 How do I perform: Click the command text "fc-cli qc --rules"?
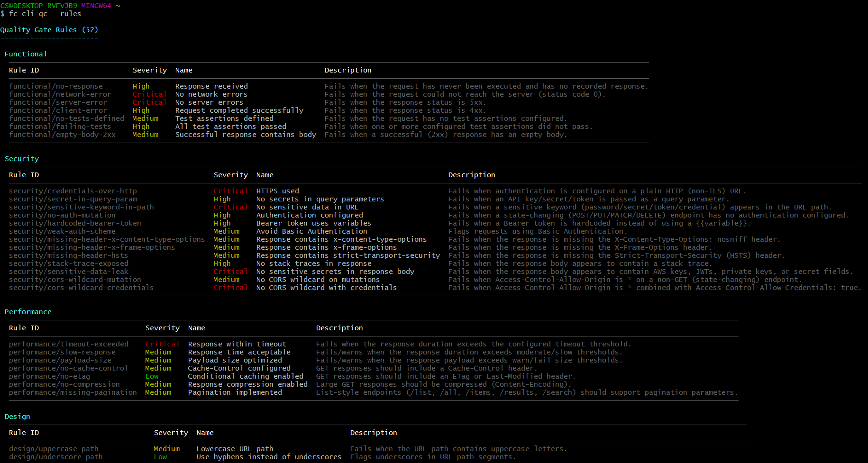[x=45, y=14]
